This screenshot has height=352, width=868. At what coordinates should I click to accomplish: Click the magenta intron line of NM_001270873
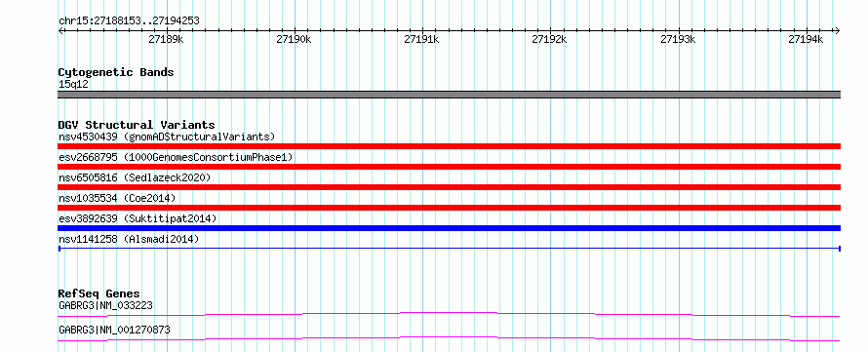[x=449, y=338]
